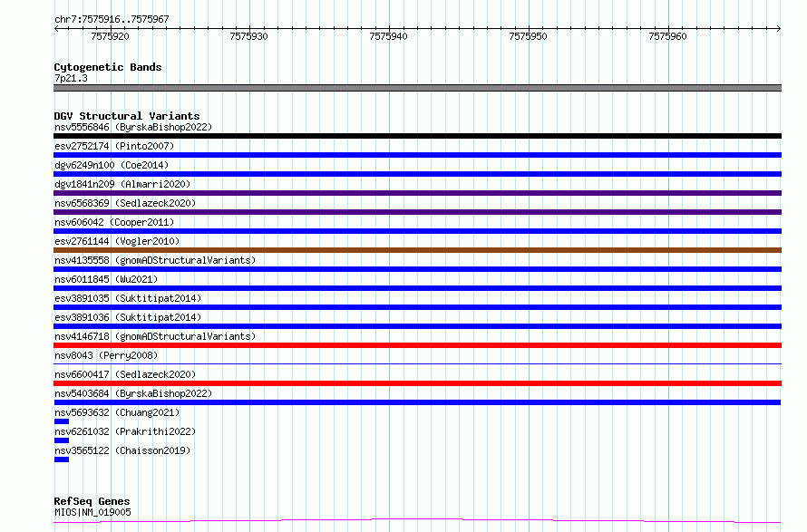This screenshot has width=807, height=532.
Task: Click the short blue nsv5693632 bar
Action: pyautogui.click(x=62, y=421)
